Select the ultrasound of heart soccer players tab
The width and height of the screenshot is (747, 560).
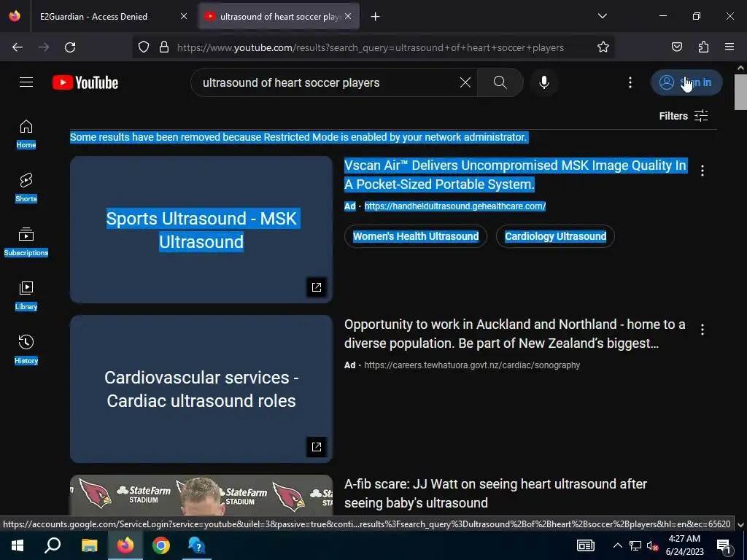(x=279, y=17)
